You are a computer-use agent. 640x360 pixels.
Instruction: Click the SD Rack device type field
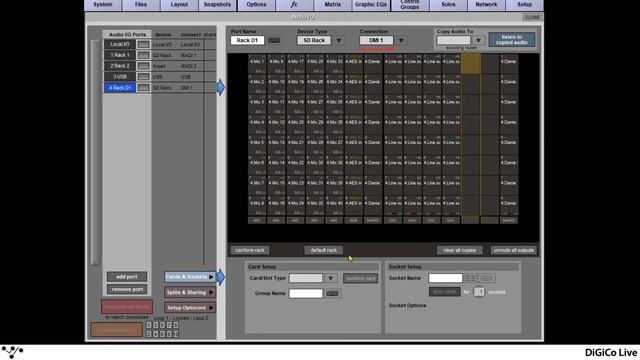[314, 40]
